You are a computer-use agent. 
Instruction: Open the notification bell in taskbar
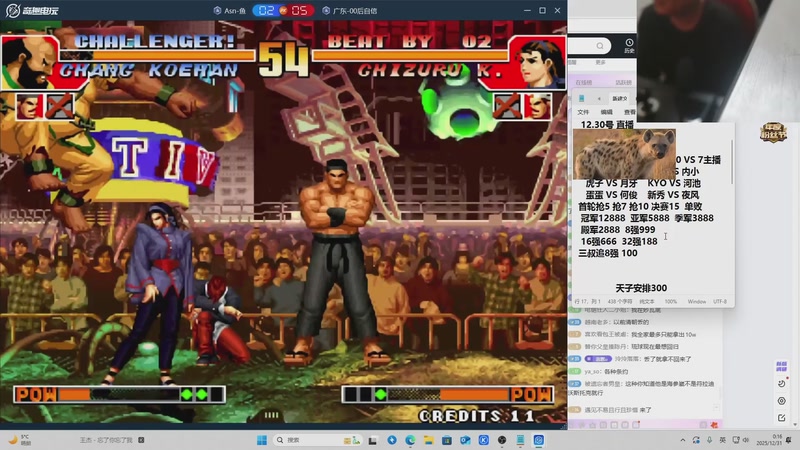coord(789,440)
